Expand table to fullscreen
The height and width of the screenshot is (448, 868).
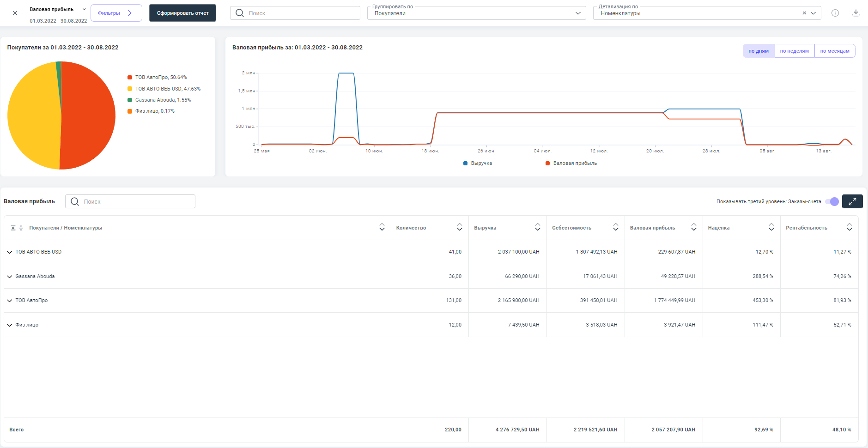point(852,201)
